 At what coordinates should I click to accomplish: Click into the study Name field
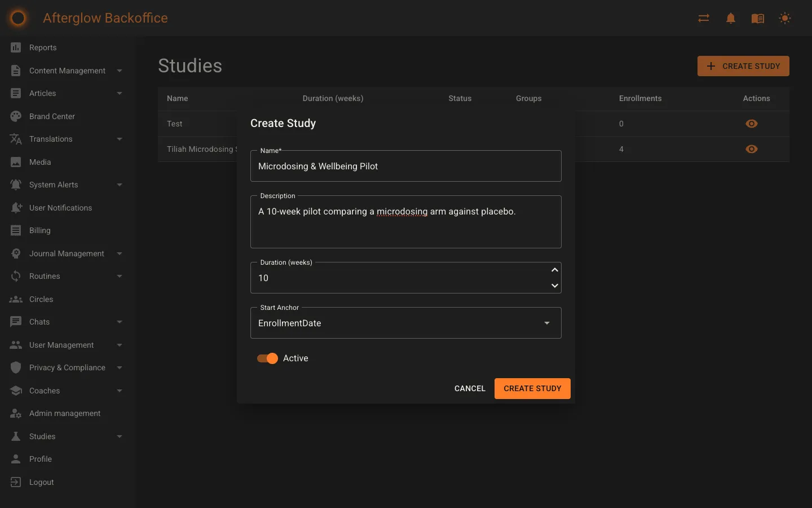click(406, 166)
